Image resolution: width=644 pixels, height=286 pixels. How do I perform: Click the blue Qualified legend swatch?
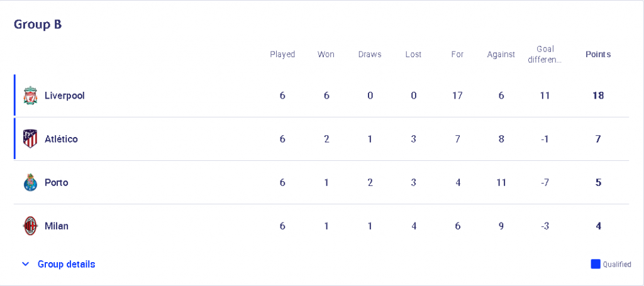coord(596,264)
